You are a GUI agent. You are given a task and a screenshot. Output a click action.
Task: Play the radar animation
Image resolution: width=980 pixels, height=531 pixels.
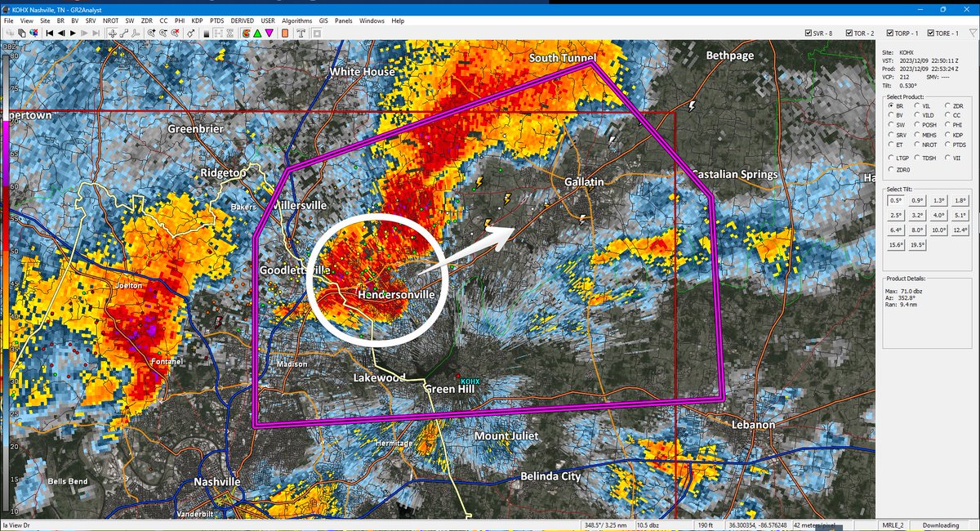tap(73, 33)
